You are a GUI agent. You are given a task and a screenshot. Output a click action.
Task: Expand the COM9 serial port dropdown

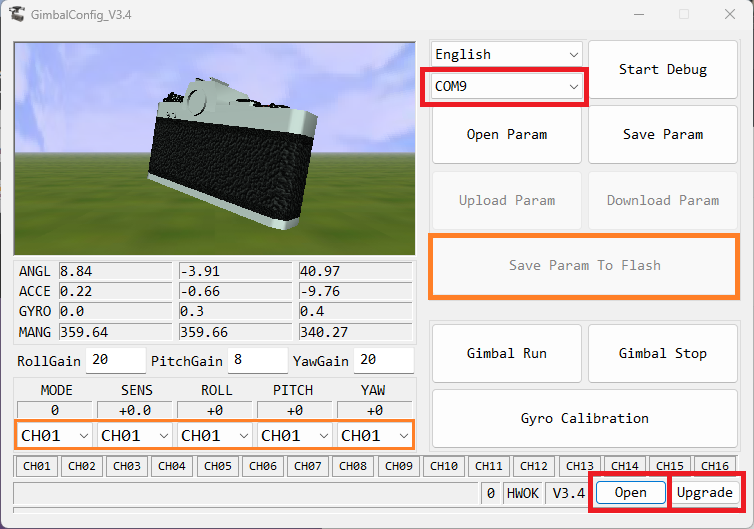pos(506,86)
